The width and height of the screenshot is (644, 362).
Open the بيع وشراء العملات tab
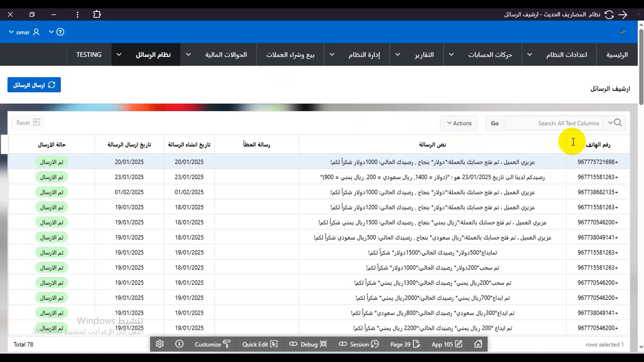coord(290,55)
